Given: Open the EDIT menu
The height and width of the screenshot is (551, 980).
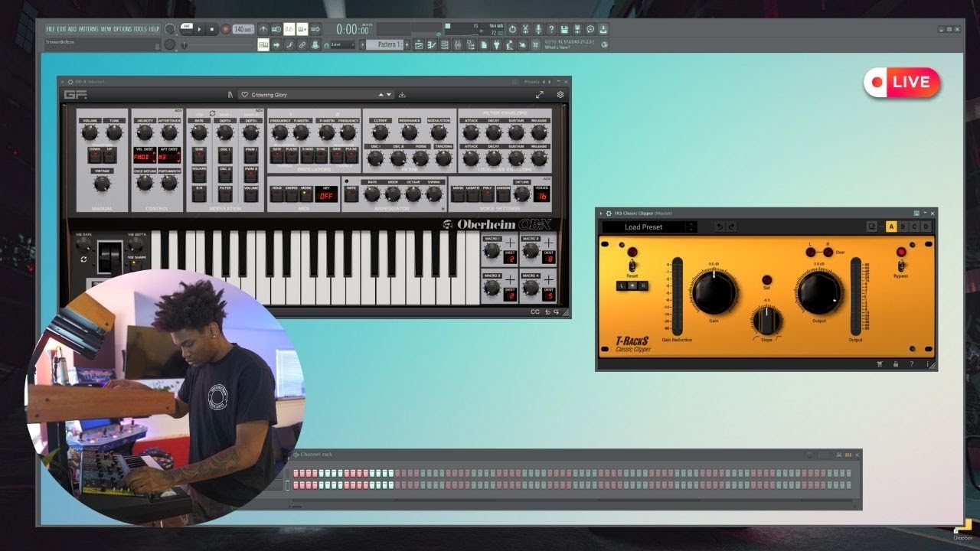Looking at the screenshot, I should pos(62,29).
